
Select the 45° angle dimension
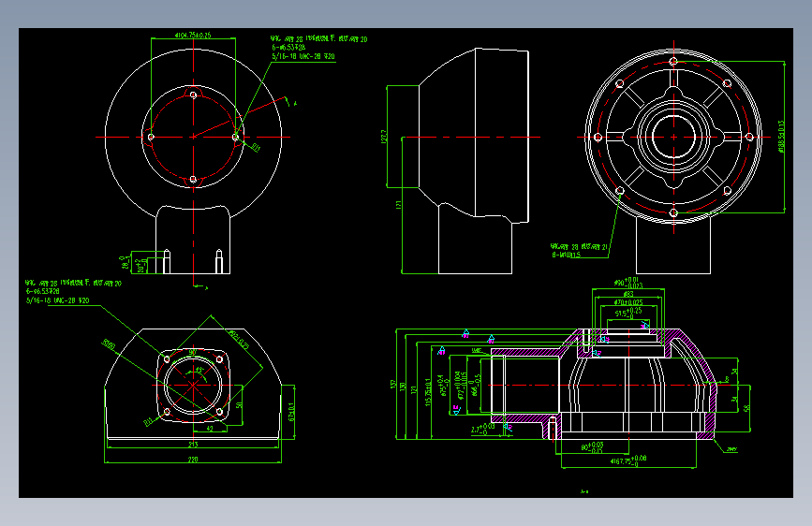(x=199, y=371)
